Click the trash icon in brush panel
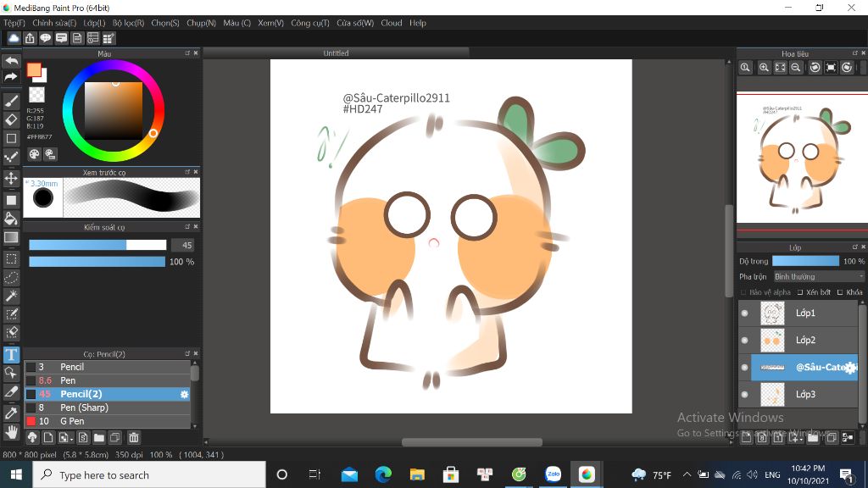Viewport: 868px width, 488px height. (133, 438)
